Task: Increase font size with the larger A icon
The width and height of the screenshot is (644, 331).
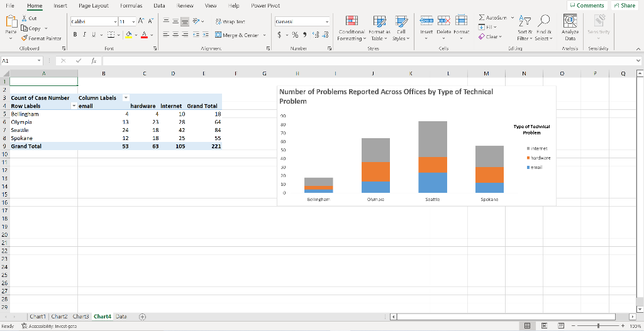Action: [x=141, y=21]
